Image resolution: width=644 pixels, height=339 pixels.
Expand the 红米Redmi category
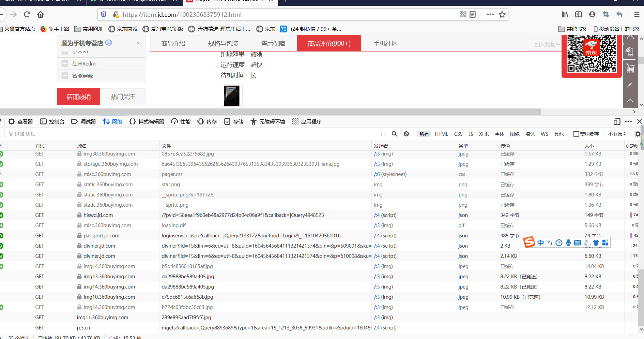coord(65,63)
